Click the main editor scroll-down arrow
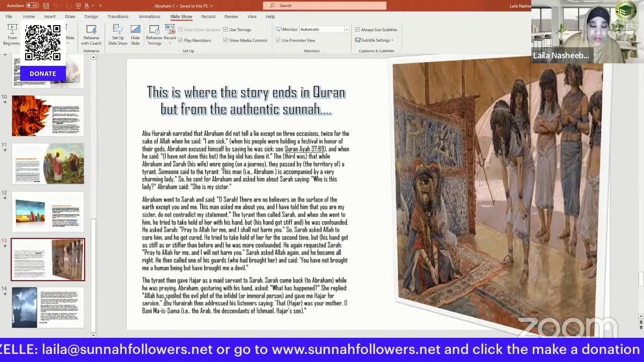The image size is (644, 362). pyautogui.click(x=640, y=317)
